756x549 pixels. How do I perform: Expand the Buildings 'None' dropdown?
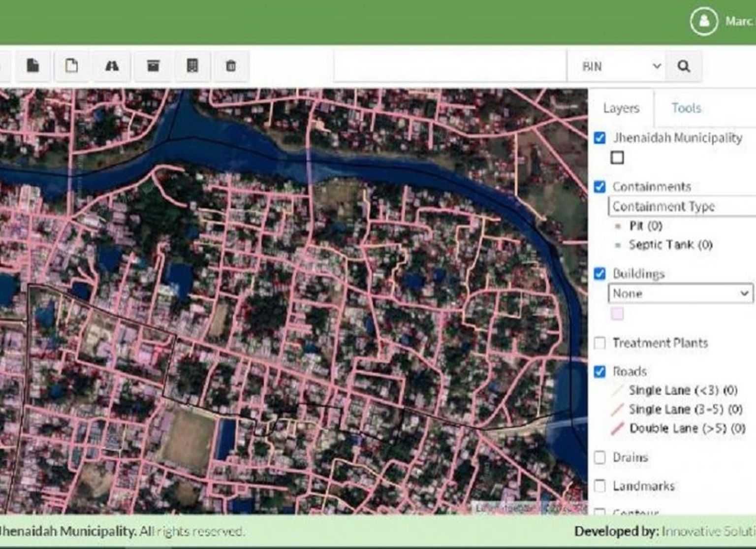pos(680,293)
